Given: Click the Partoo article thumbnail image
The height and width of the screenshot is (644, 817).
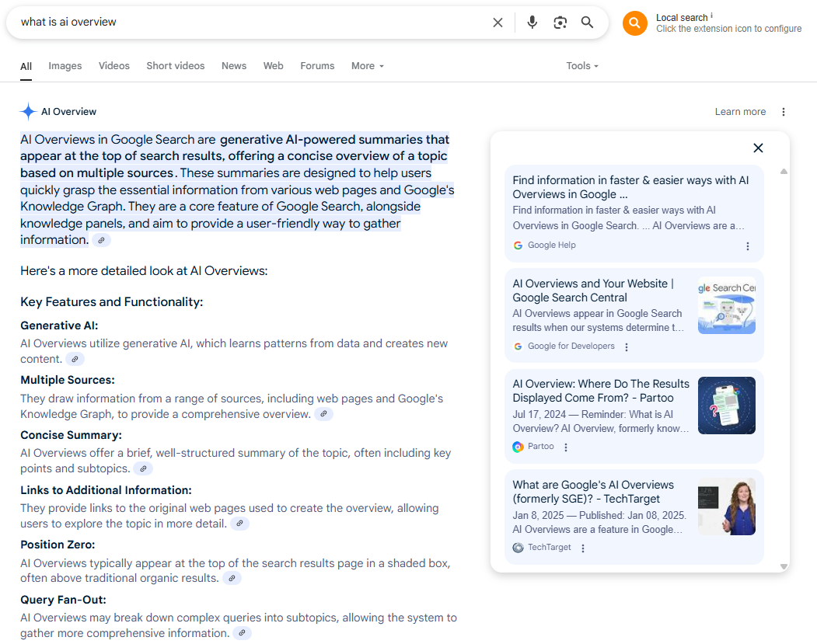Looking at the screenshot, I should (x=727, y=406).
